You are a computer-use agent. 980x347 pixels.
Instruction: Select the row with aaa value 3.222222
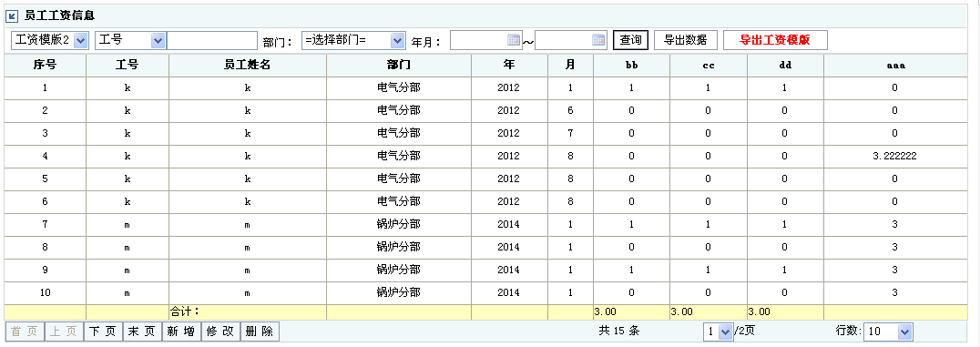click(x=485, y=157)
